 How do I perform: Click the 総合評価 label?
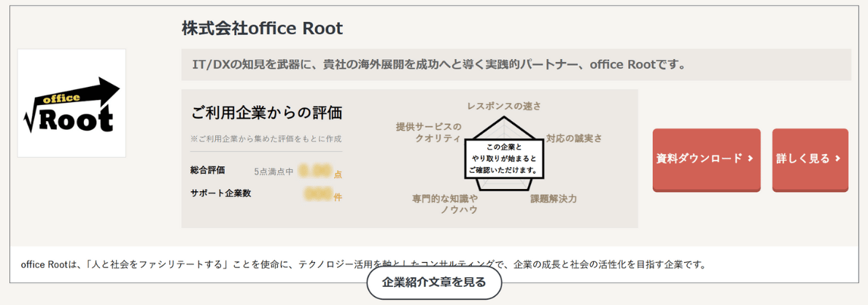[208, 171]
